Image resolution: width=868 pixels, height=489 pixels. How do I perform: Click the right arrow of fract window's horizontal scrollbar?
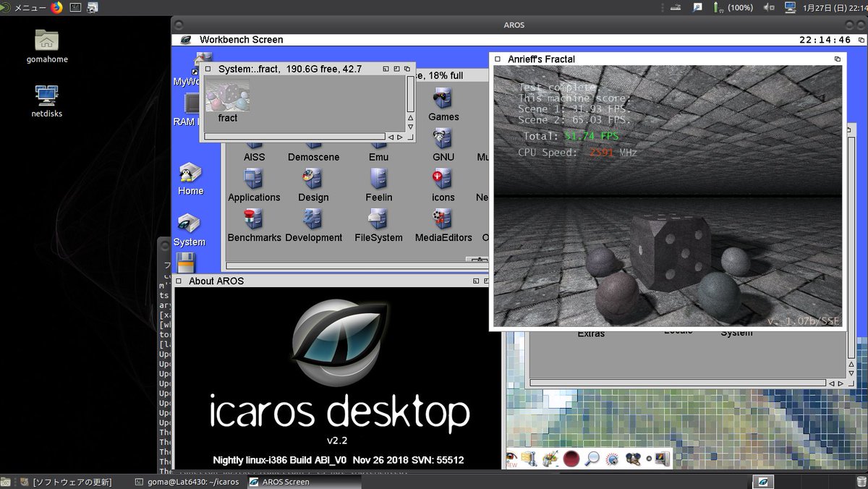400,136
